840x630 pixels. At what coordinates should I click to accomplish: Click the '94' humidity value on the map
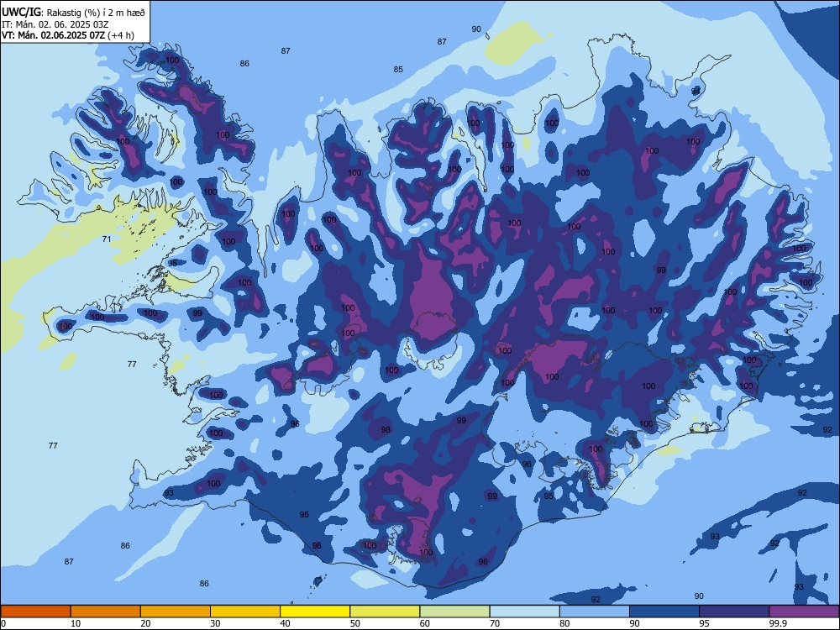(696, 91)
